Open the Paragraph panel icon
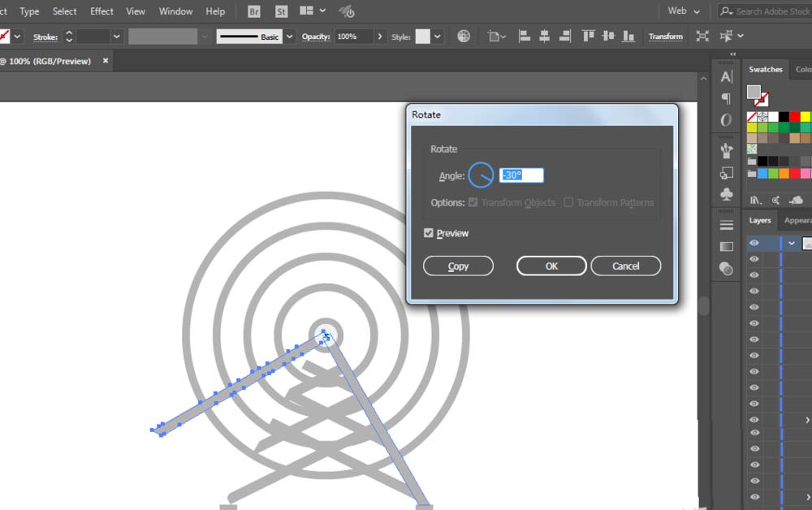Screen dimensions: 812x510 pyautogui.click(x=726, y=98)
